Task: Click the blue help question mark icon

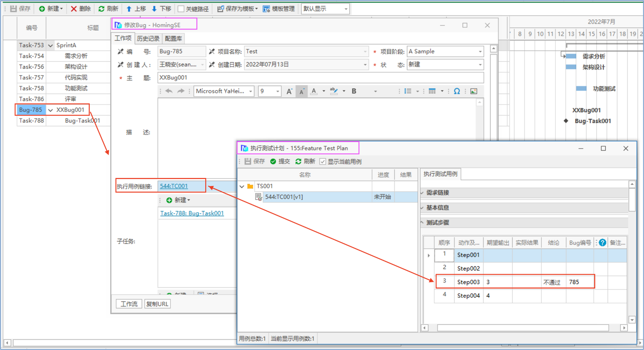Action: (x=602, y=242)
